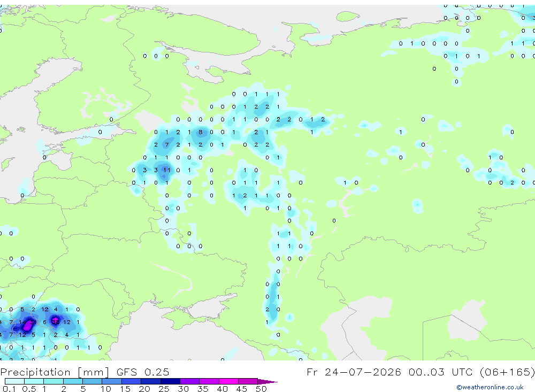Choose the 25–30 mm dark navy legend box
The height and width of the screenshot is (392, 535).
pyautogui.click(x=170, y=381)
